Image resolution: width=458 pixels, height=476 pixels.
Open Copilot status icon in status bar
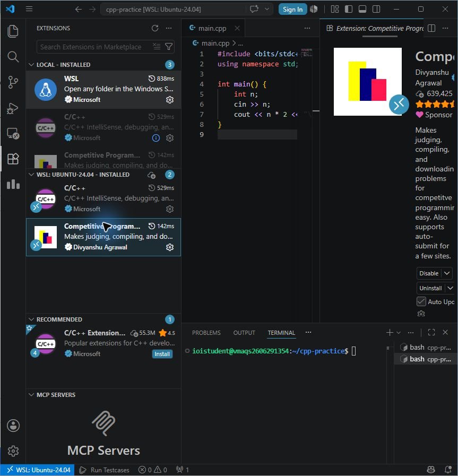pos(431,470)
